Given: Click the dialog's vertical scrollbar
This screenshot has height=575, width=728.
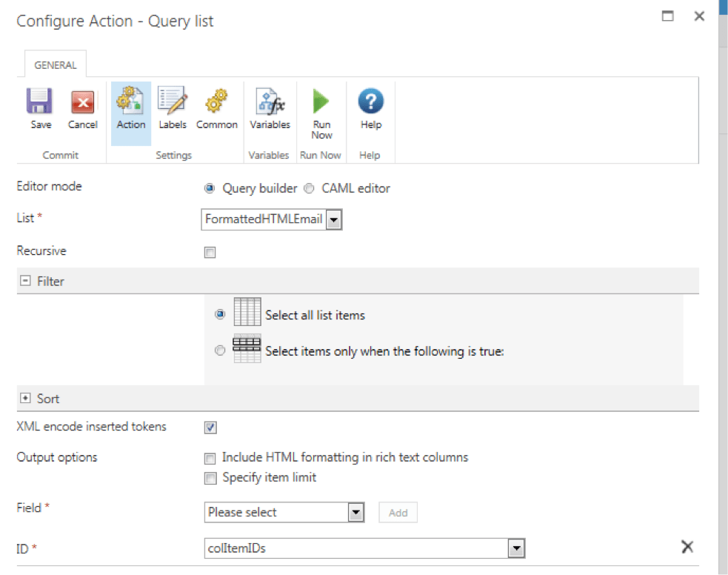Looking at the screenshot, I should (723, 287).
